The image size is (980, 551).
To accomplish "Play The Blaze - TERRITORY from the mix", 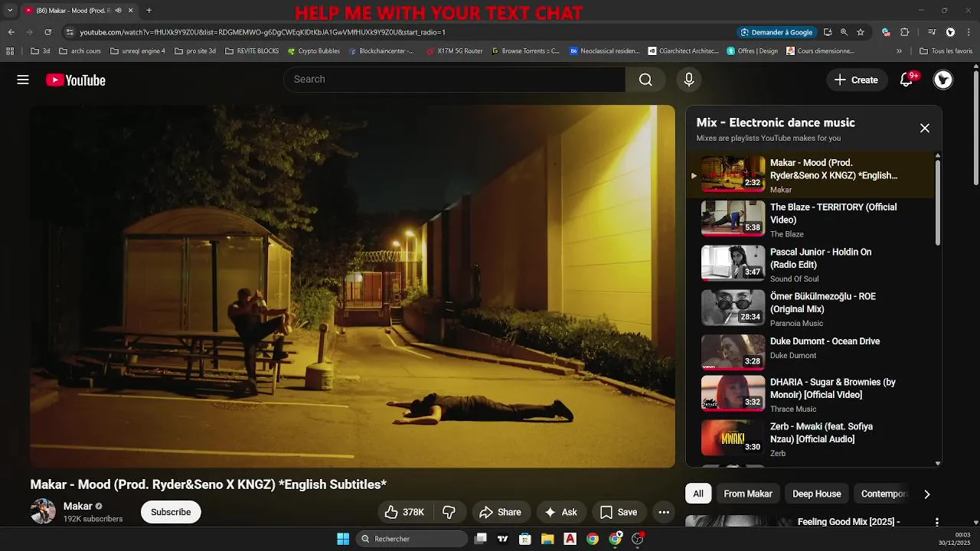I will [x=810, y=220].
